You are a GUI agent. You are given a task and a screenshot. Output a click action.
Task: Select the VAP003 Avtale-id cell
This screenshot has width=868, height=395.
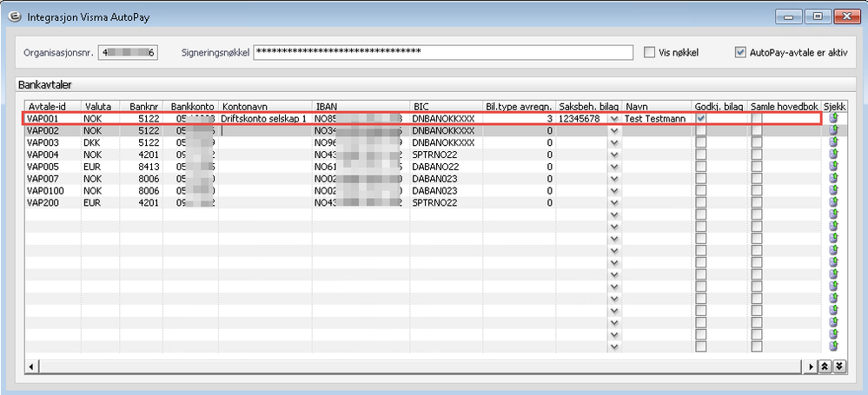[x=53, y=142]
